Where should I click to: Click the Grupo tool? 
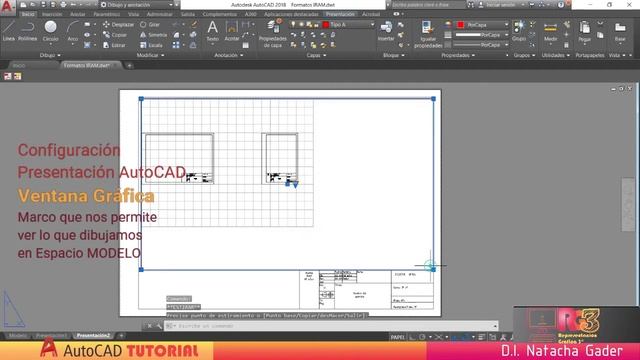(x=519, y=31)
